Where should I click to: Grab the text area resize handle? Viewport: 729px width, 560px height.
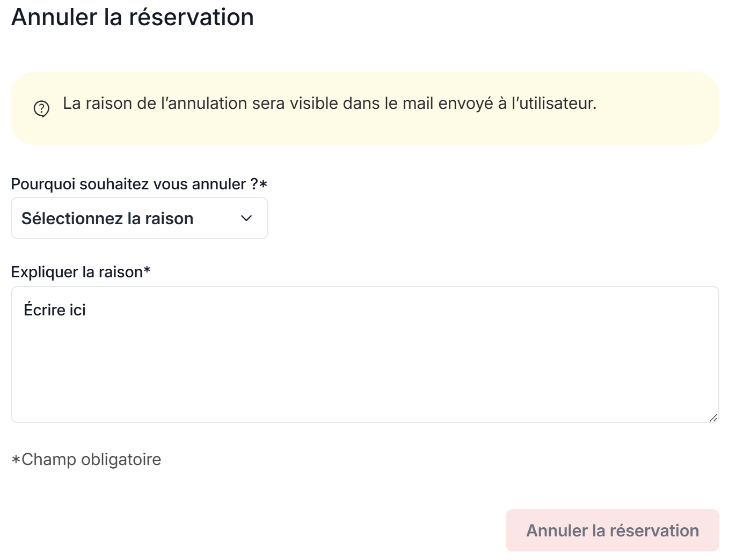click(x=713, y=417)
